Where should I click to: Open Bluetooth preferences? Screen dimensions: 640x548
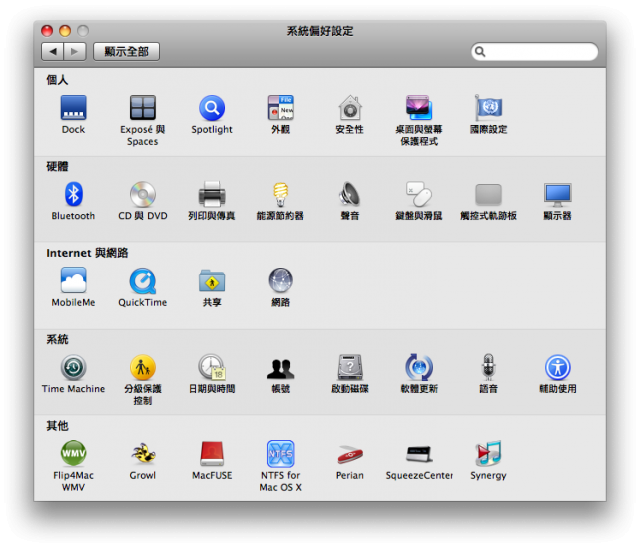tap(73, 194)
